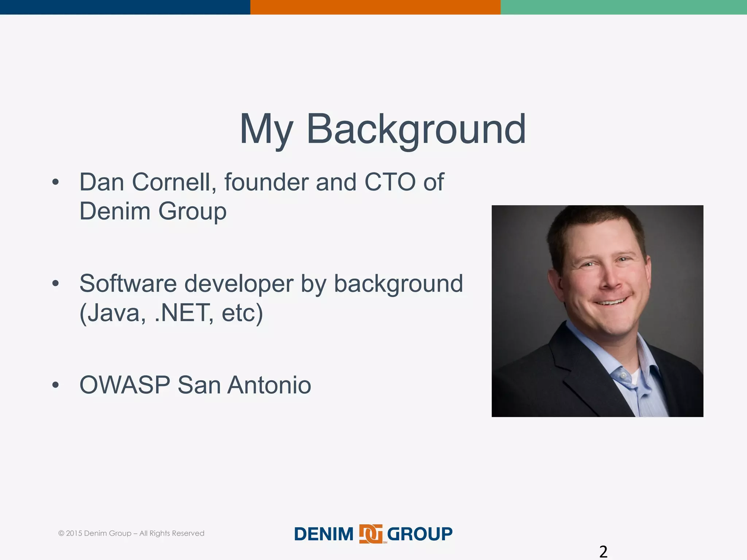Screen dimensions: 747x560
Task: Click the speaker's headshot photo
Action: tap(597, 311)
